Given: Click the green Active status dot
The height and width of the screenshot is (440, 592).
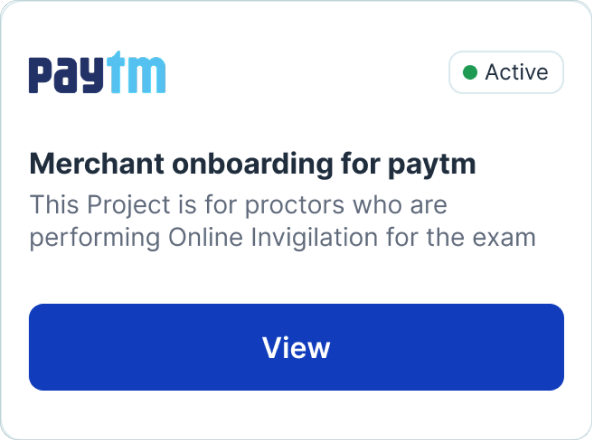Looking at the screenshot, I should (x=470, y=73).
